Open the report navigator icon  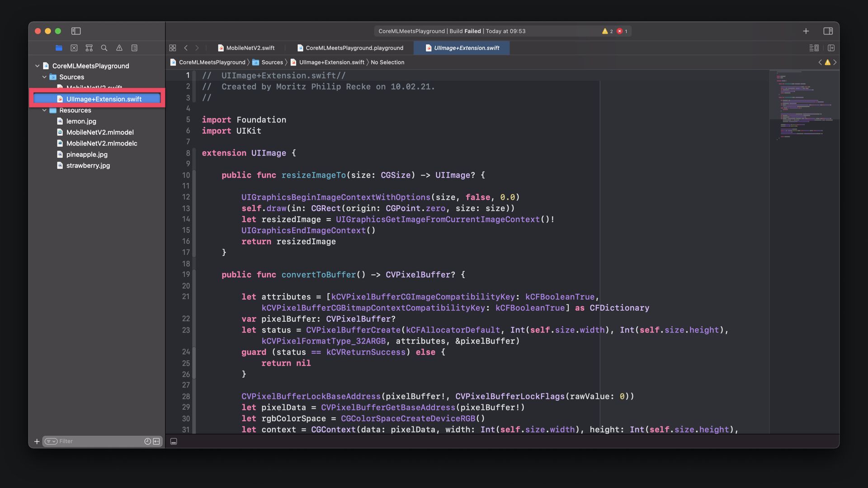point(134,48)
